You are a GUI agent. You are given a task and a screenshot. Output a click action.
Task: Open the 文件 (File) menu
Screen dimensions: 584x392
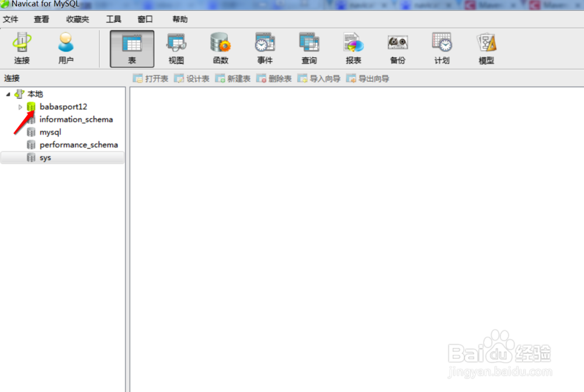click(11, 19)
